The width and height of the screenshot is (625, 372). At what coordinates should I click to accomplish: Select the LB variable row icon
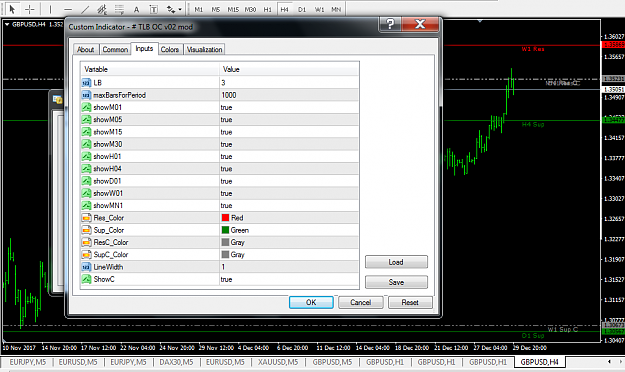pos(86,83)
